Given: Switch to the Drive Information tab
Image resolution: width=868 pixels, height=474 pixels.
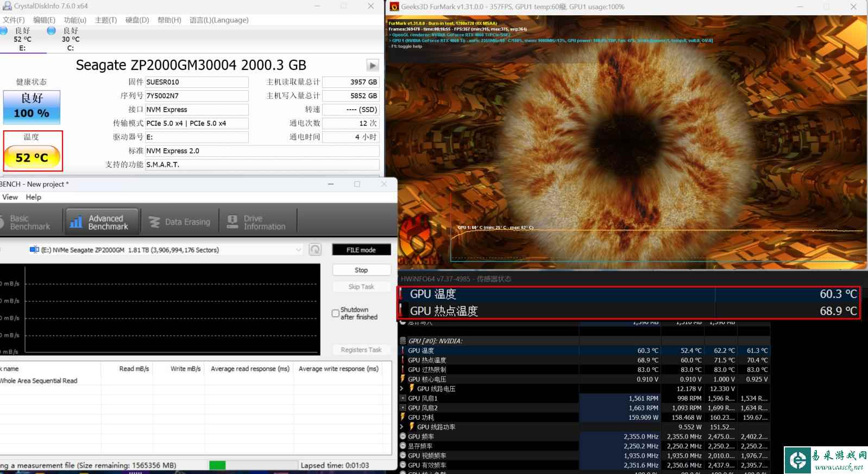Looking at the screenshot, I should 258,222.
